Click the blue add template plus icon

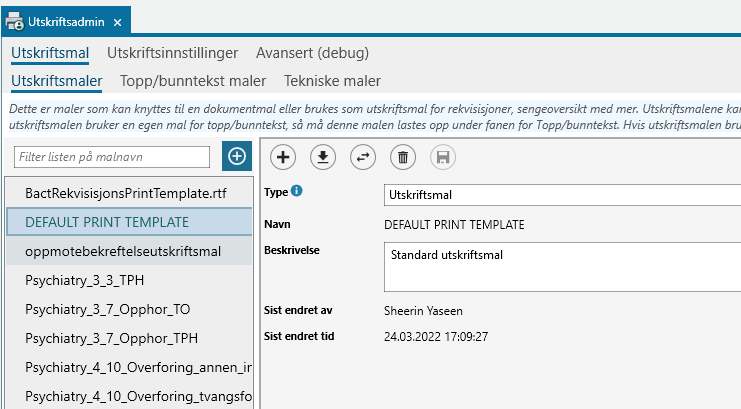pyautogui.click(x=237, y=156)
